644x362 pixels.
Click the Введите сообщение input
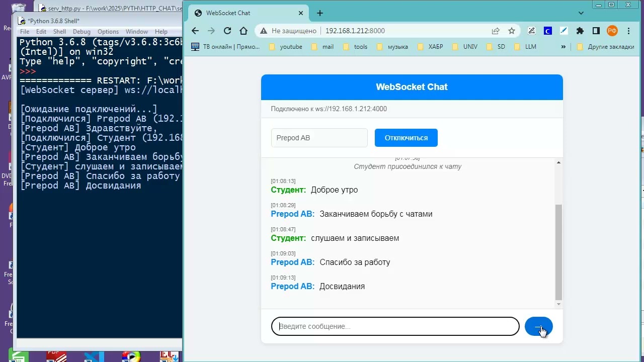click(395, 326)
